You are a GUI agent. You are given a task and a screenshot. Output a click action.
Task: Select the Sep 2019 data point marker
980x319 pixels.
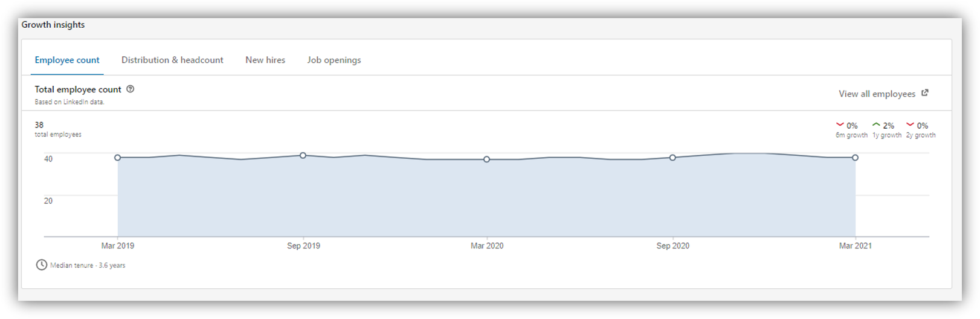tap(303, 155)
